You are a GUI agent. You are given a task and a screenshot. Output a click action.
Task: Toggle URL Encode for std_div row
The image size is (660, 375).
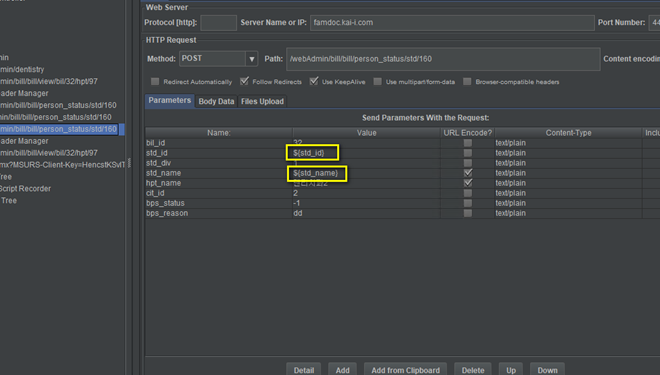coord(468,163)
